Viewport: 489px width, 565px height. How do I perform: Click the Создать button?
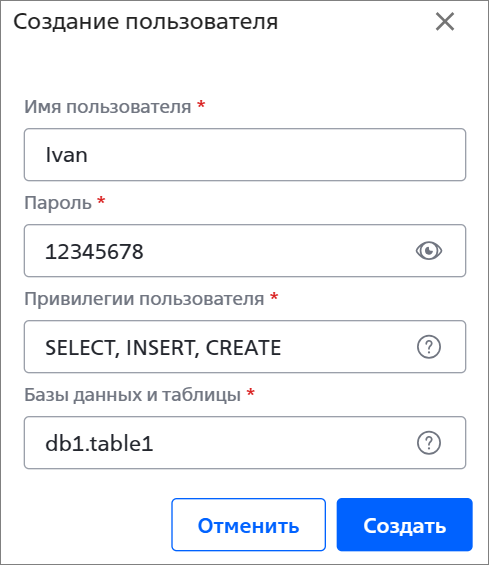(x=405, y=525)
